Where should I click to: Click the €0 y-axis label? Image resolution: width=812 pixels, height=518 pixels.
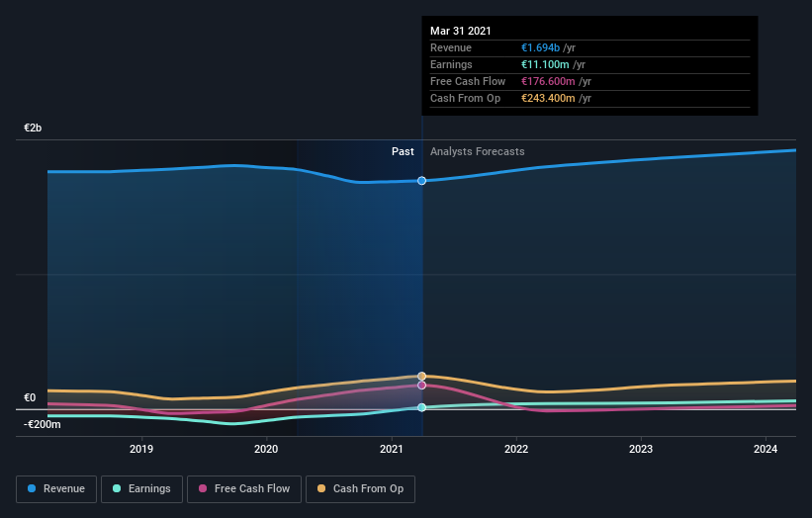pyautogui.click(x=30, y=397)
